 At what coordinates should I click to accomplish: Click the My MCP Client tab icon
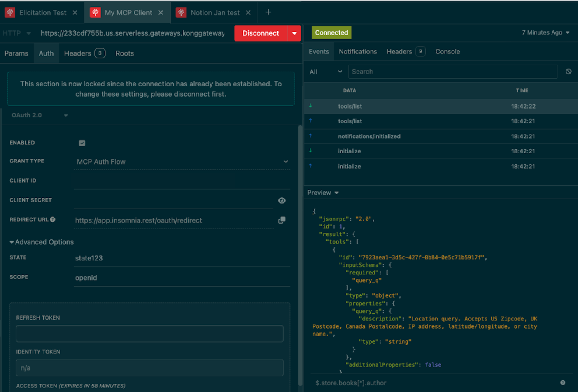click(x=95, y=12)
